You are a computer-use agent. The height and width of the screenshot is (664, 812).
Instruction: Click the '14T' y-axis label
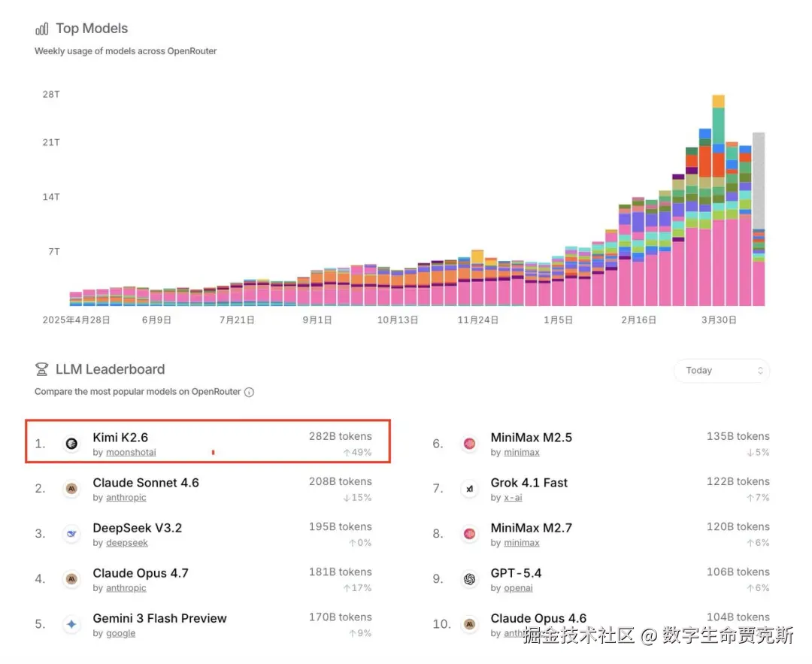pyautogui.click(x=51, y=197)
